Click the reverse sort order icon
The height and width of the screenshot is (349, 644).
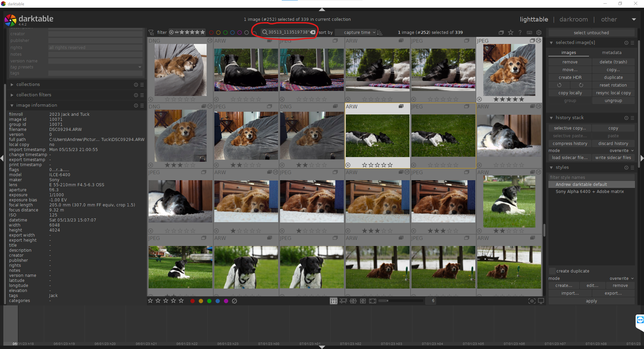point(380,33)
